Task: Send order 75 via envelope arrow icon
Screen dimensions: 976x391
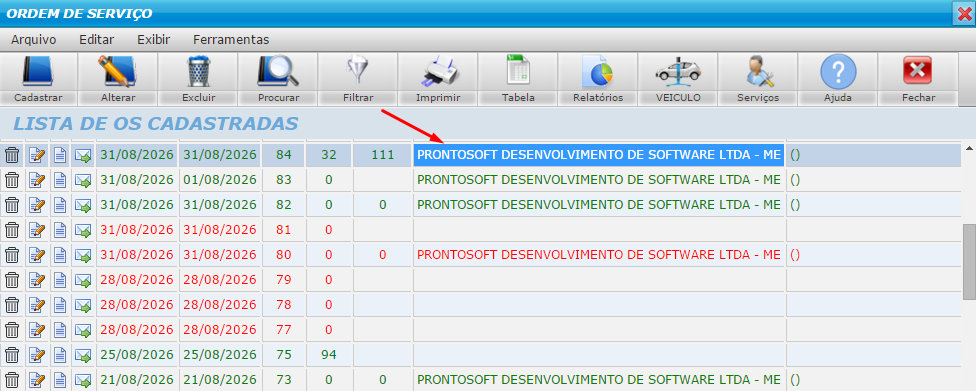Action: [83, 355]
